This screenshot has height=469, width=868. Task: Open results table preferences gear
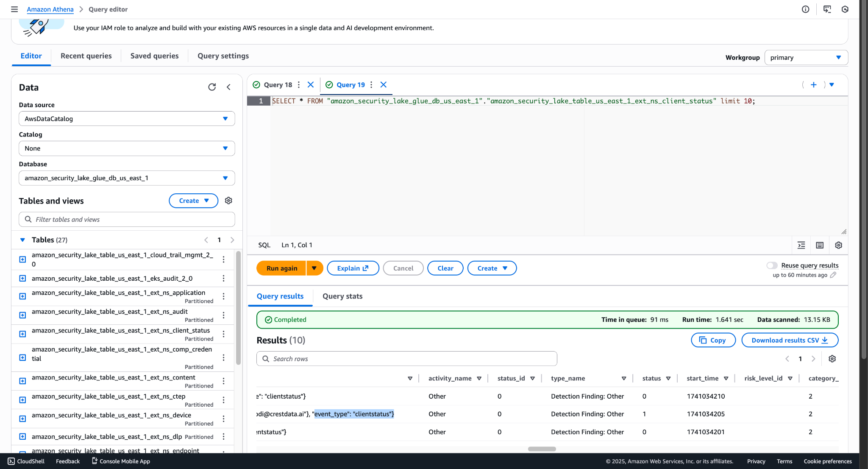coord(832,359)
